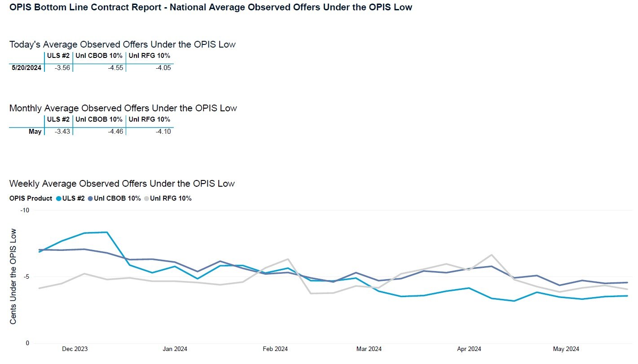Click the May 2024 x-axis label
638x364 pixels.
(x=566, y=349)
